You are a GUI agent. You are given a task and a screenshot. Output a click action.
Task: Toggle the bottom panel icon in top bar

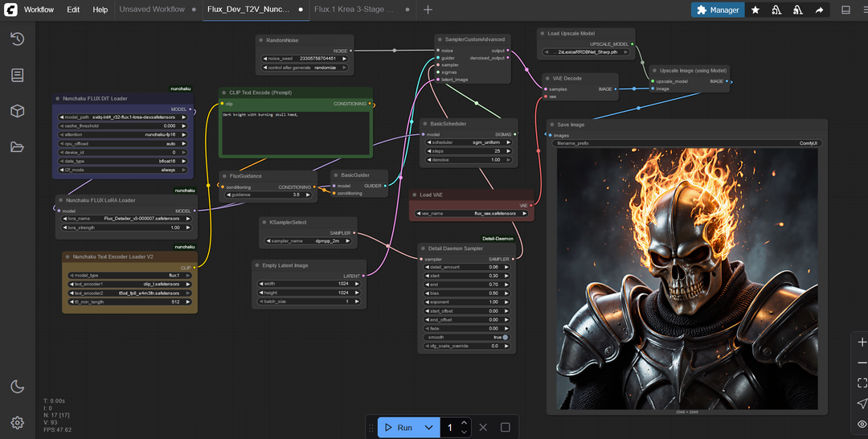pyautogui.click(x=845, y=10)
